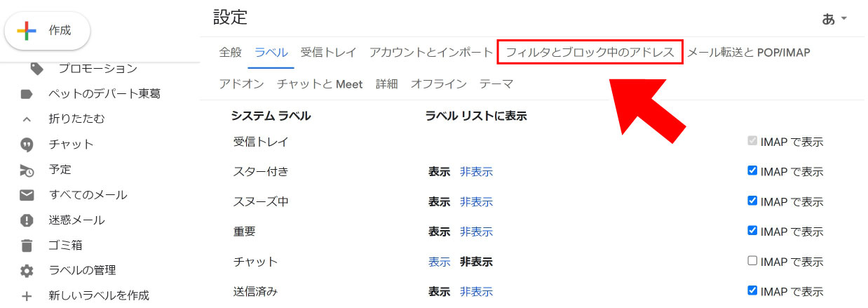Click the 予定 scheduled send icon

27,170
